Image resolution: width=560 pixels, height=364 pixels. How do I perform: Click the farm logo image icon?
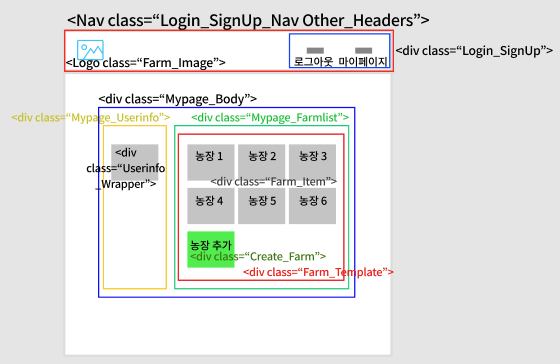pos(90,49)
